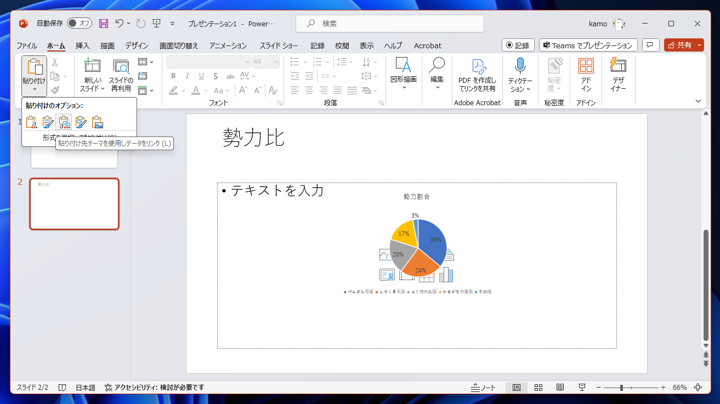This screenshot has height=404, width=720.
Task: Switch to Normal view in status bar
Action: (x=517, y=387)
